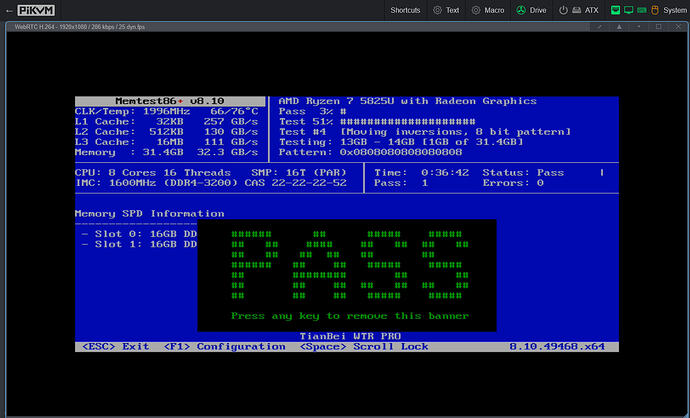Open the System menu label
Screen dimensions: 690x418
point(675,10)
